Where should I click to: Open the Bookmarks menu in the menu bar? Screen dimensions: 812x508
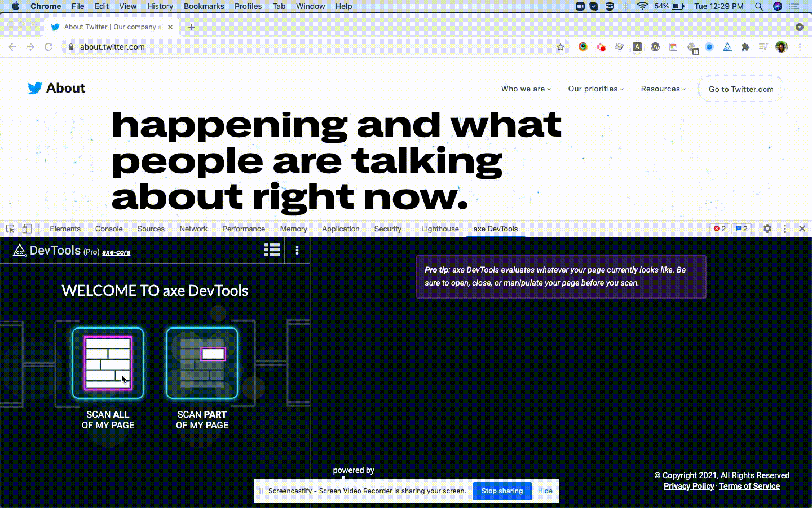point(204,6)
